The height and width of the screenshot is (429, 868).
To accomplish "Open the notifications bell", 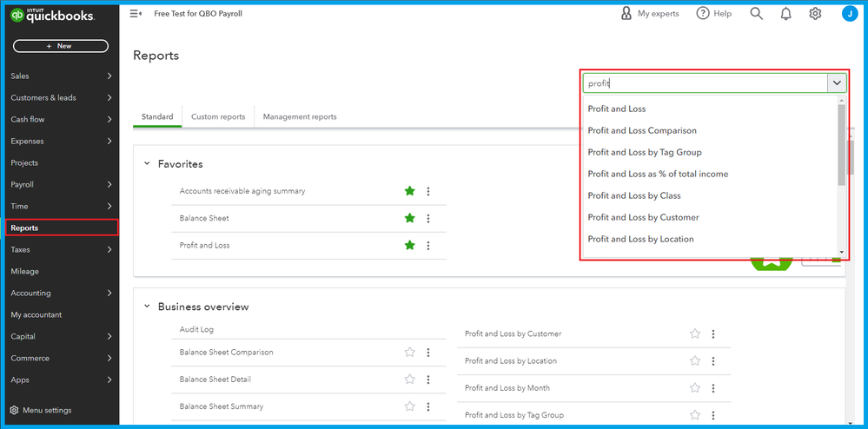I will click(x=786, y=14).
